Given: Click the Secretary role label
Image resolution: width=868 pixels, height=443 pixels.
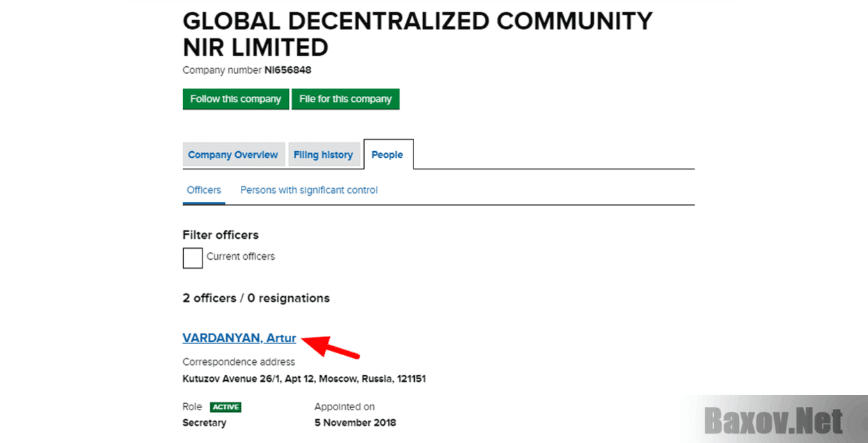Looking at the screenshot, I should 203,423.
